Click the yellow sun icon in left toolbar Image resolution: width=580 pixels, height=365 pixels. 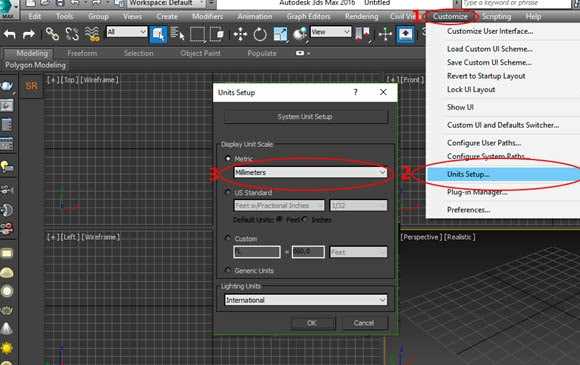click(x=7, y=348)
